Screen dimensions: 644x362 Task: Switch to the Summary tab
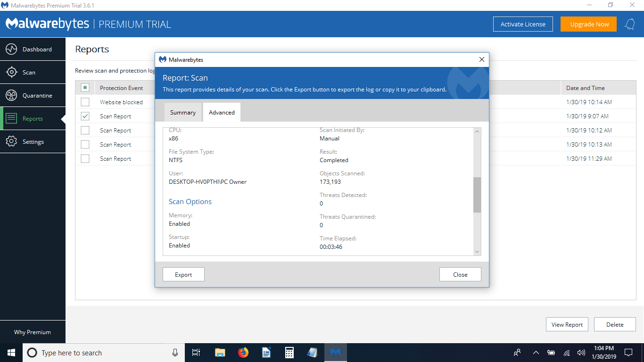pos(183,112)
